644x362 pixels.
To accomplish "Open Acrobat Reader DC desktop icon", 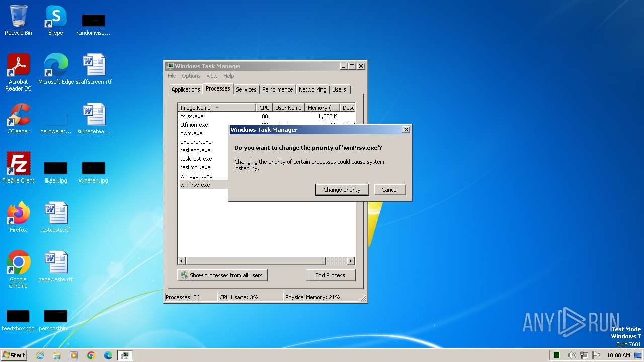I will (x=18, y=72).
